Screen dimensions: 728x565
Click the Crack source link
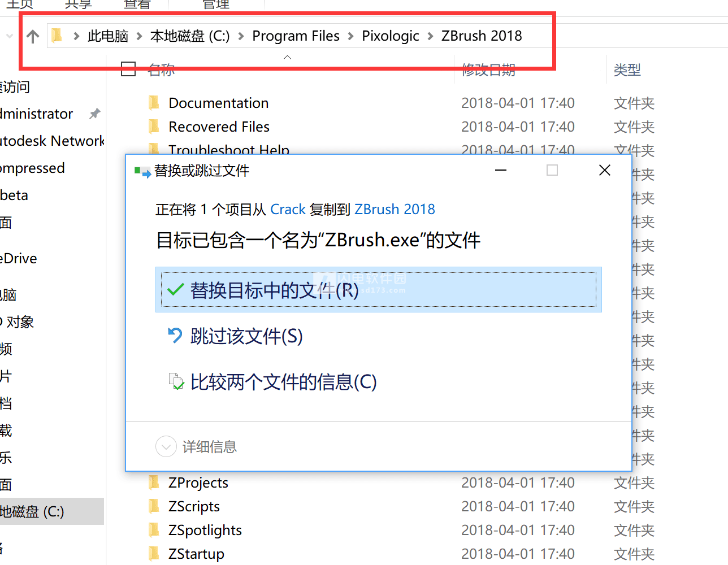tap(288, 209)
